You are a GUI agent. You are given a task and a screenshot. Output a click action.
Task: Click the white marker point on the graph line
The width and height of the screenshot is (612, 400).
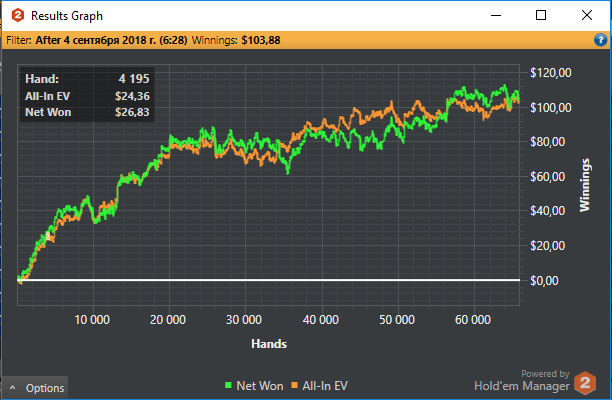tap(48, 236)
